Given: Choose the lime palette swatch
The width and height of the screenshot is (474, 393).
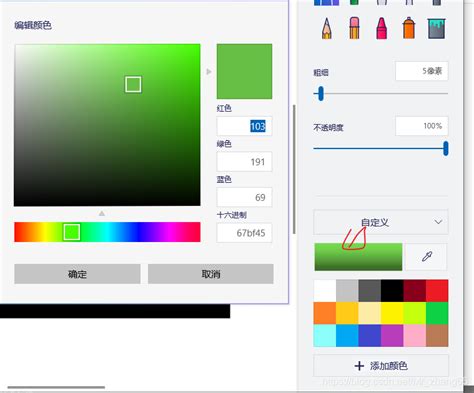Looking at the screenshot, I should 415,313.
